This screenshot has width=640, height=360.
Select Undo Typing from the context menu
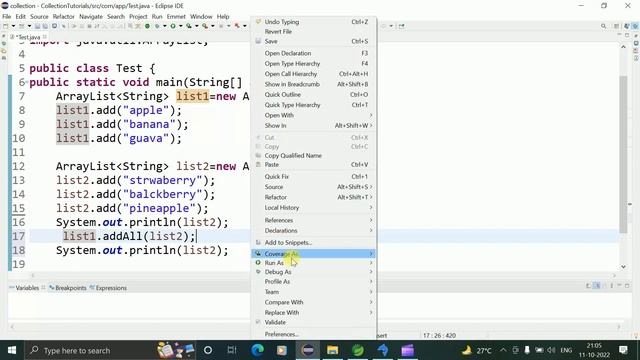tap(313, 22)
